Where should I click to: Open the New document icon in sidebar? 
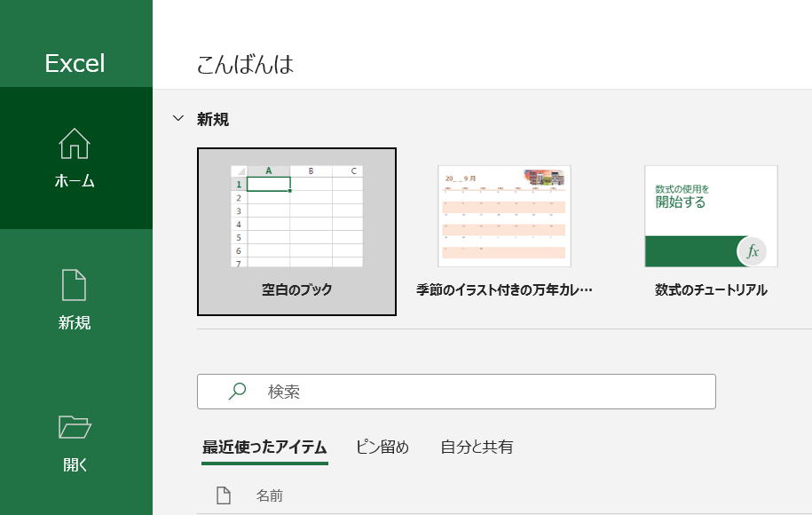click(76, 286)
